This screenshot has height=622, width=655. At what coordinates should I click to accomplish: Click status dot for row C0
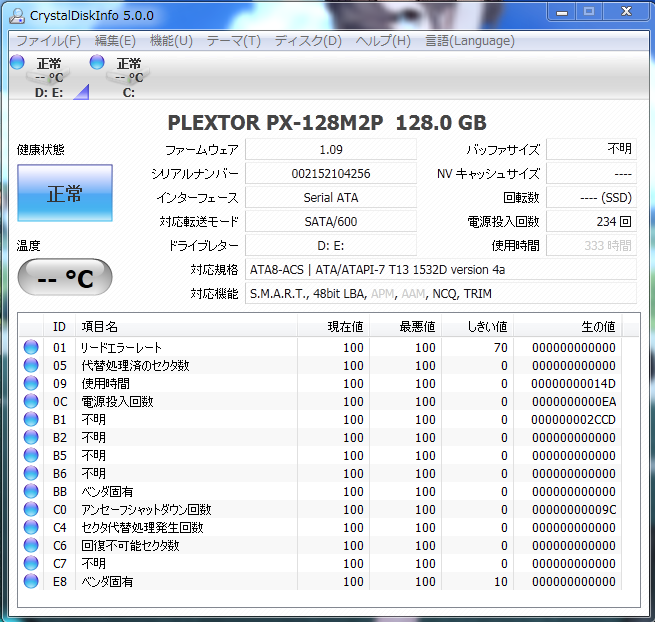(31, 509)
